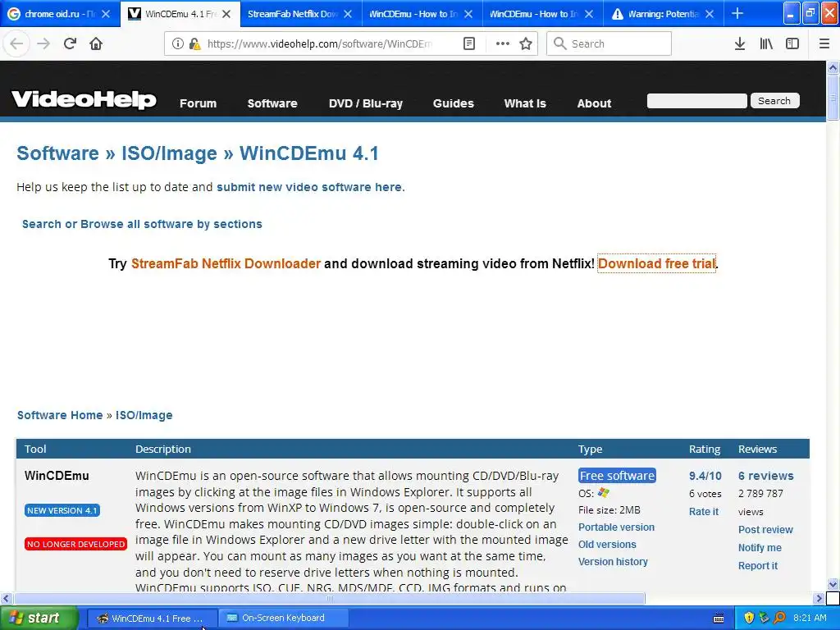Open the Software Home breadcrumb link

click(60, 415)
